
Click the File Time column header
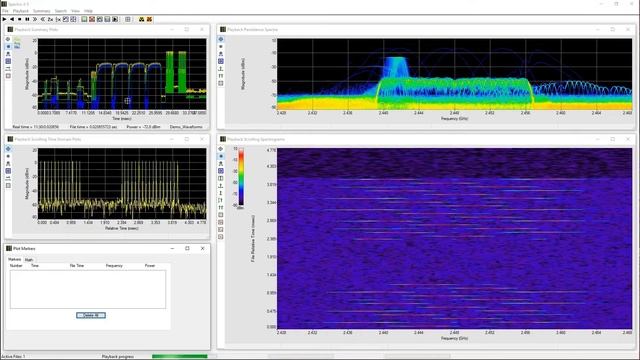coord(77,266)
